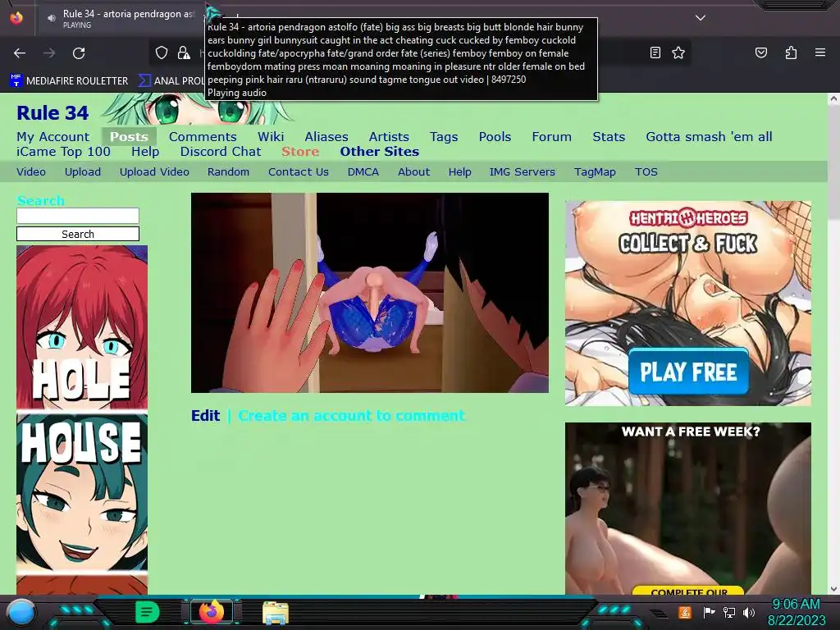Open the Start orb on the taskbar
The height and width of the screenshot is (630, 840).
click(x=21, y=612)
